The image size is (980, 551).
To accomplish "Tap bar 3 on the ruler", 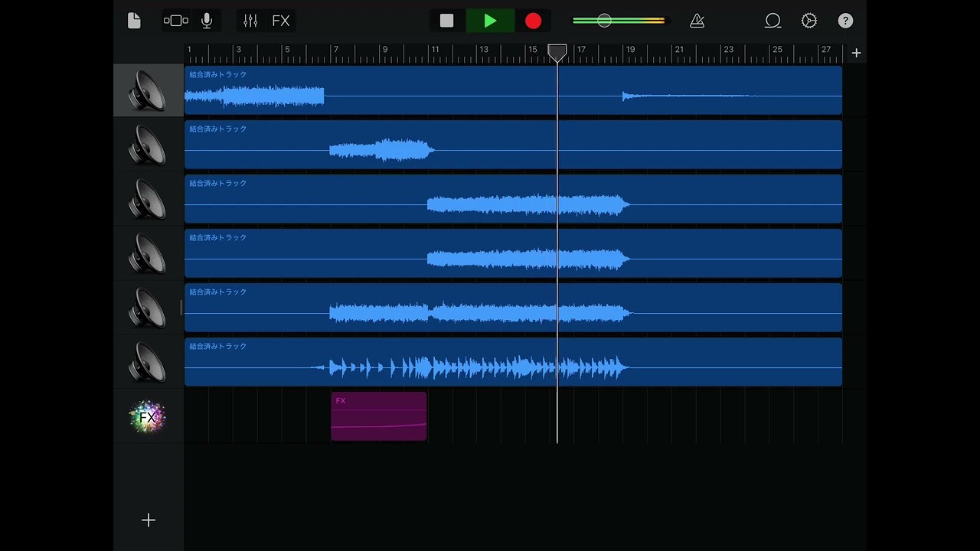I will pos(238,51).
